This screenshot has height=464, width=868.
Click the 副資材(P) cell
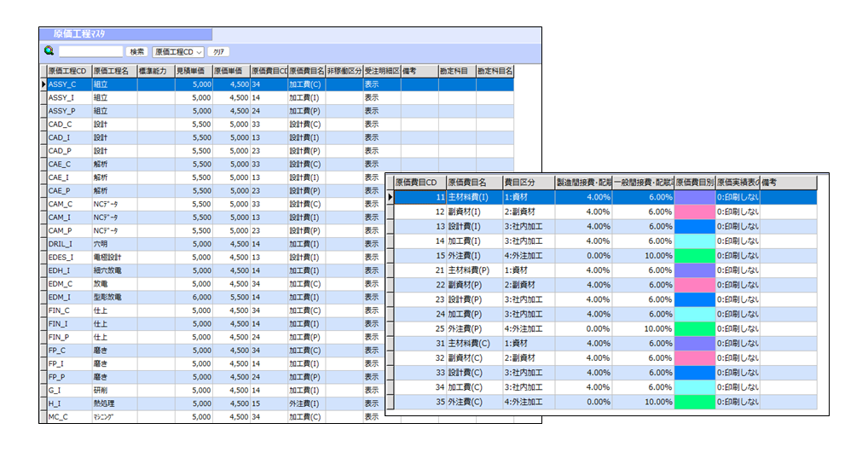point(474,285)
